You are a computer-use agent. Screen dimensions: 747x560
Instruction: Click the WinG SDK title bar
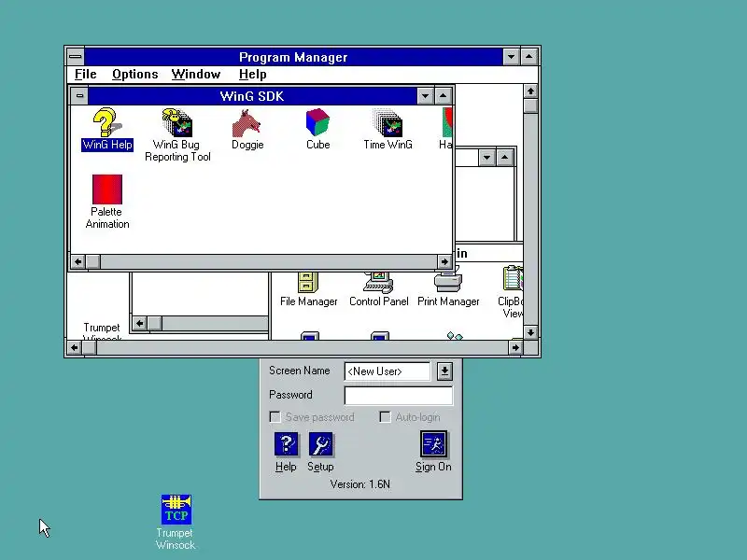252,96
